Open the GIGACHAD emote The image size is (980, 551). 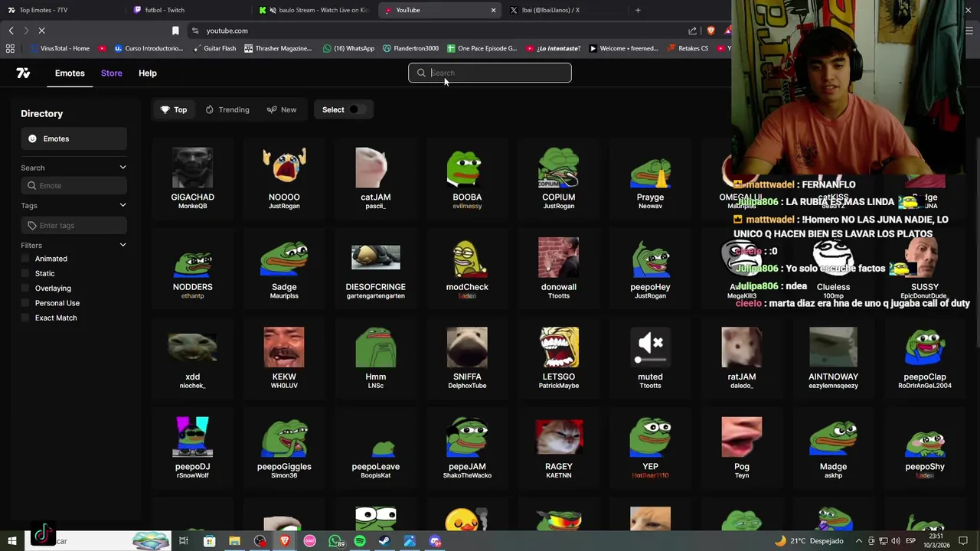(192, 178)
